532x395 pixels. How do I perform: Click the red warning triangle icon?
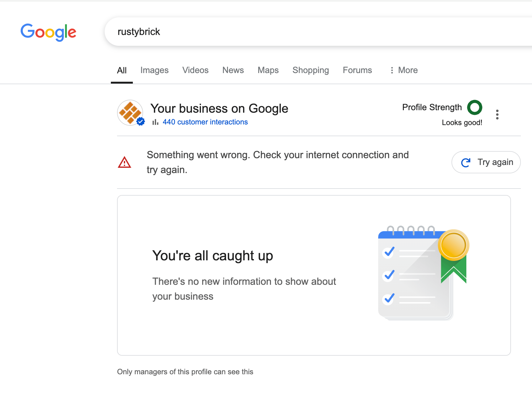point(124,162)
